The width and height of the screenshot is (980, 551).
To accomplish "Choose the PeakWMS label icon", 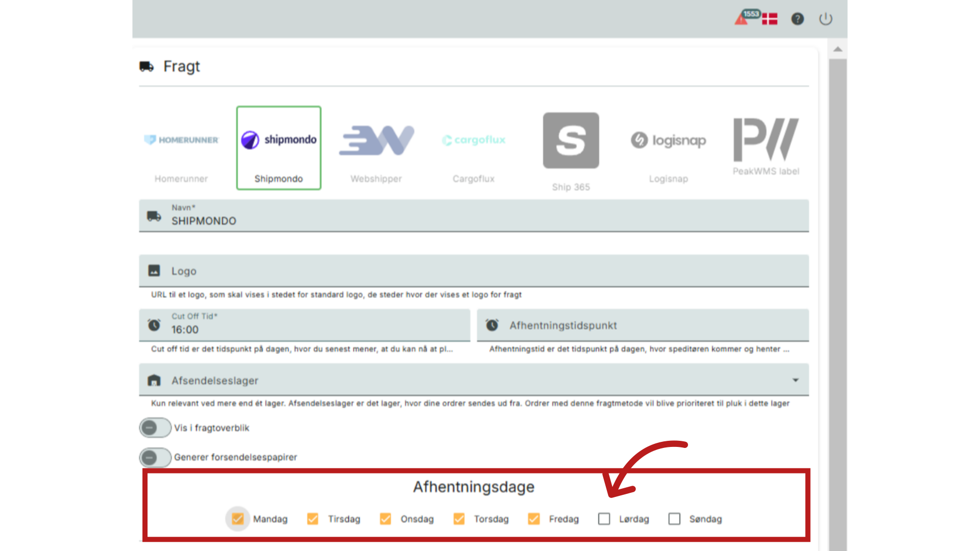I will 766,140.
